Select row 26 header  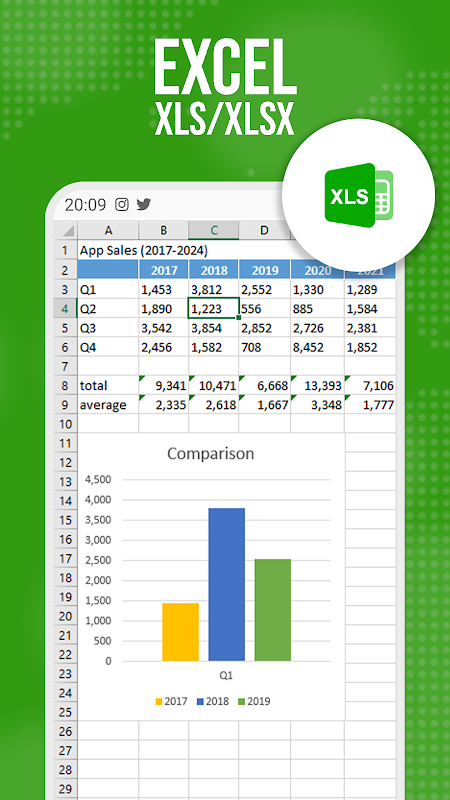click(x=65, y=732)
